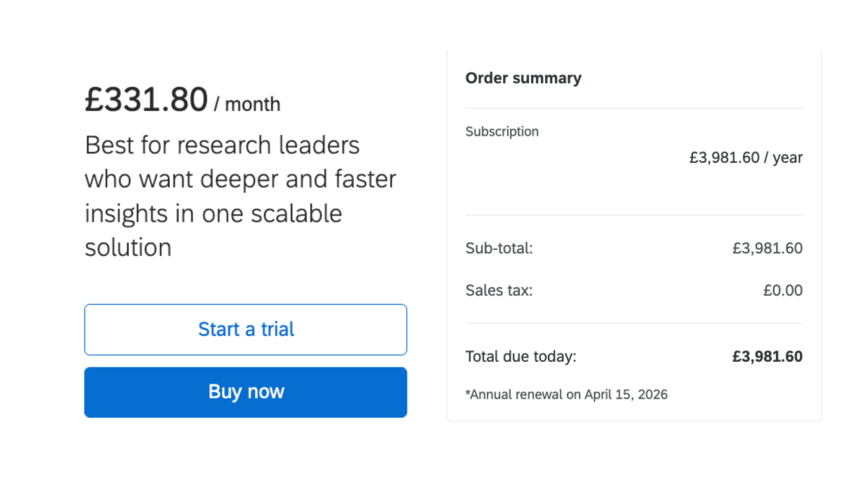
Task: Click the Start a trial button
Action: [x=245, y=329]
